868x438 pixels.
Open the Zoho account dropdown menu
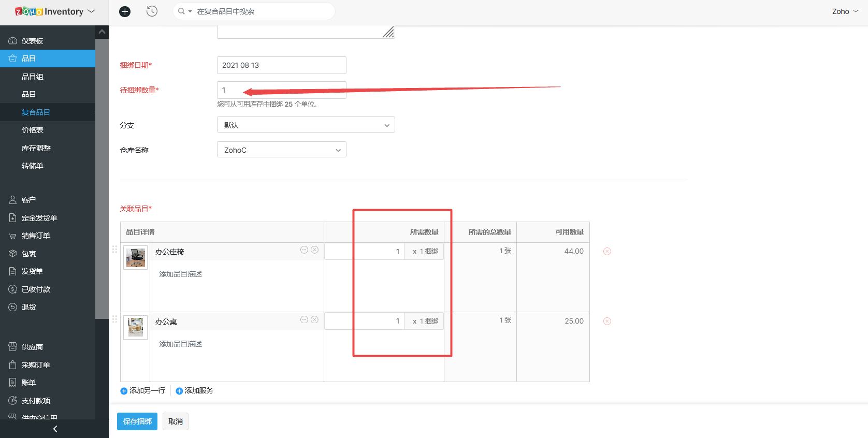845,11
